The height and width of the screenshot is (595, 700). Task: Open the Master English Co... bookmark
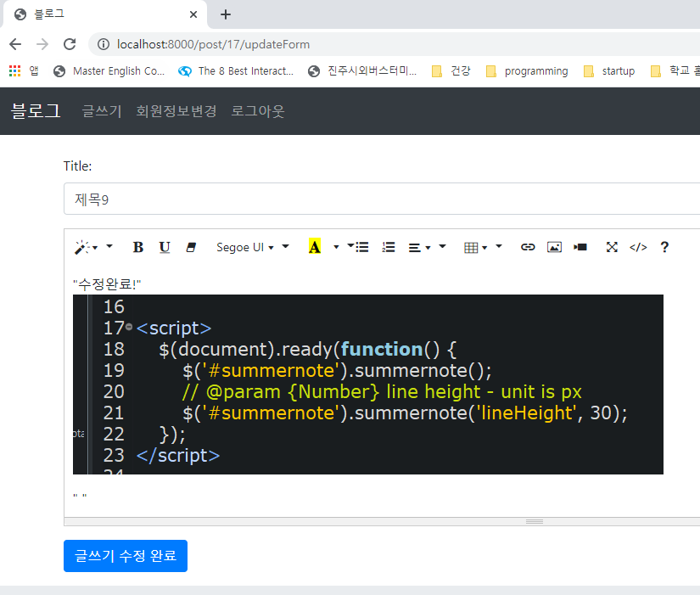[x=109, y=70]
